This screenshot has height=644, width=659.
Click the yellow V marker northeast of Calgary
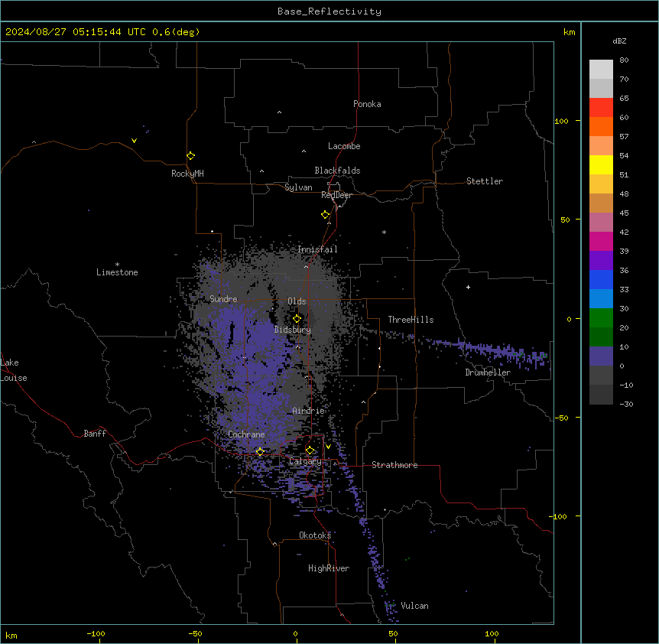328,447
